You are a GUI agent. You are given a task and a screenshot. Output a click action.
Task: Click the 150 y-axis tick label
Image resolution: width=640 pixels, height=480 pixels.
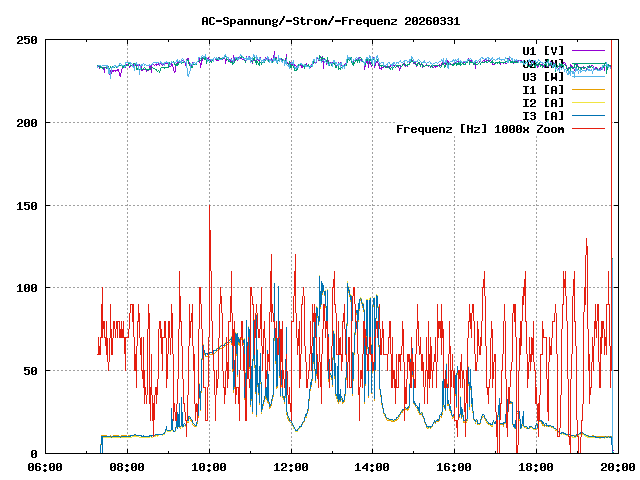[27, 206]
